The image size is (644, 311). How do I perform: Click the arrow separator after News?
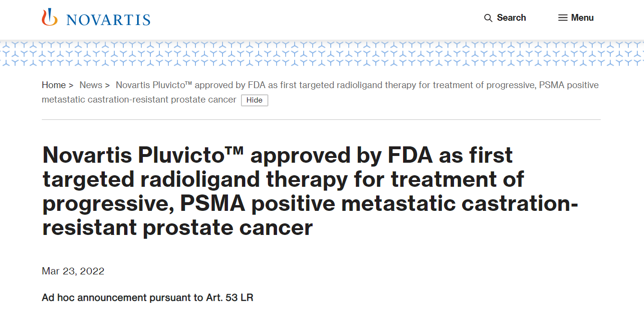pos(108,85)
